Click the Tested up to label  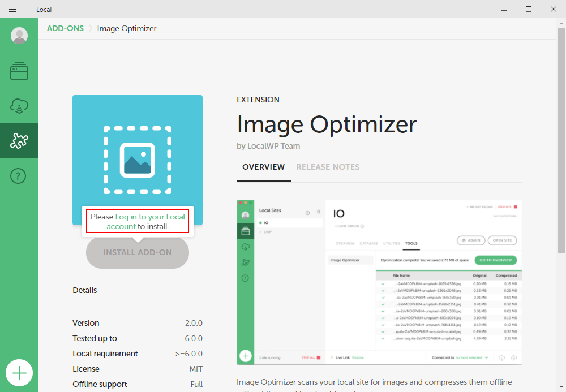[95, 338]
